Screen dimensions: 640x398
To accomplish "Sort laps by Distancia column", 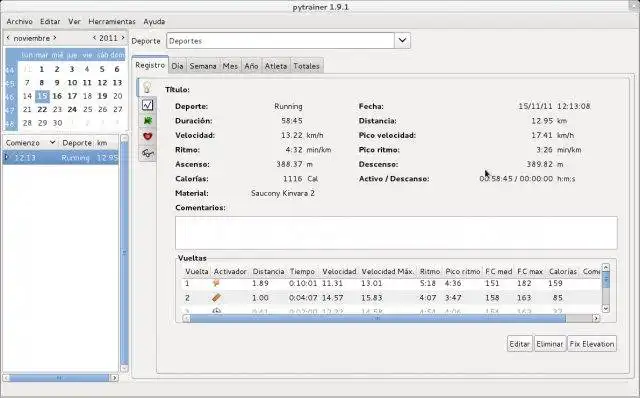I will [x=268, y=271].
